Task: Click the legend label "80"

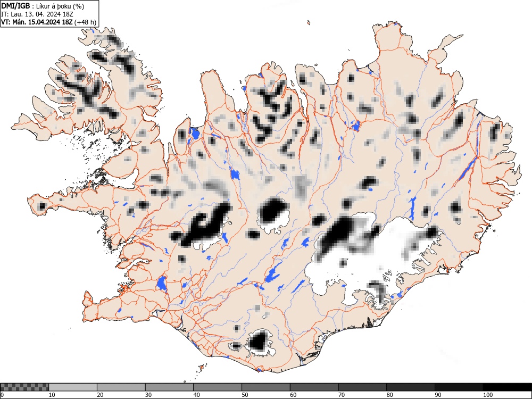Action: [x=389, y=395]
